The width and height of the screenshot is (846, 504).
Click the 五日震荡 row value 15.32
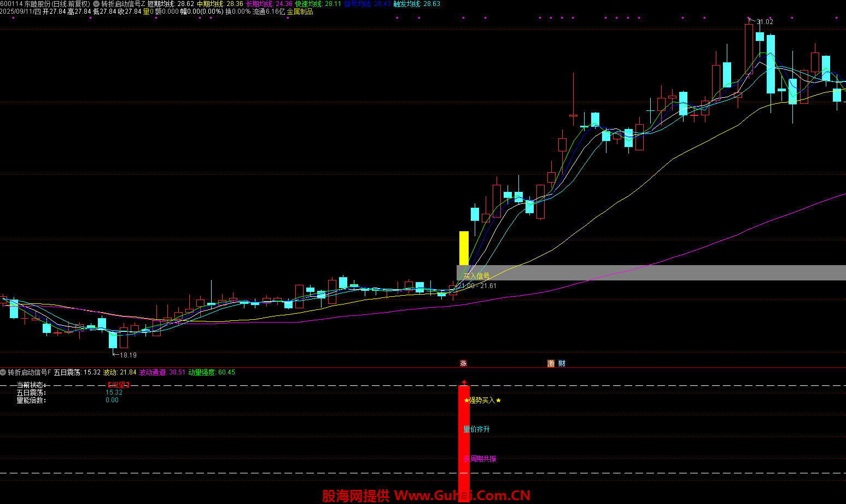[114, 392]
